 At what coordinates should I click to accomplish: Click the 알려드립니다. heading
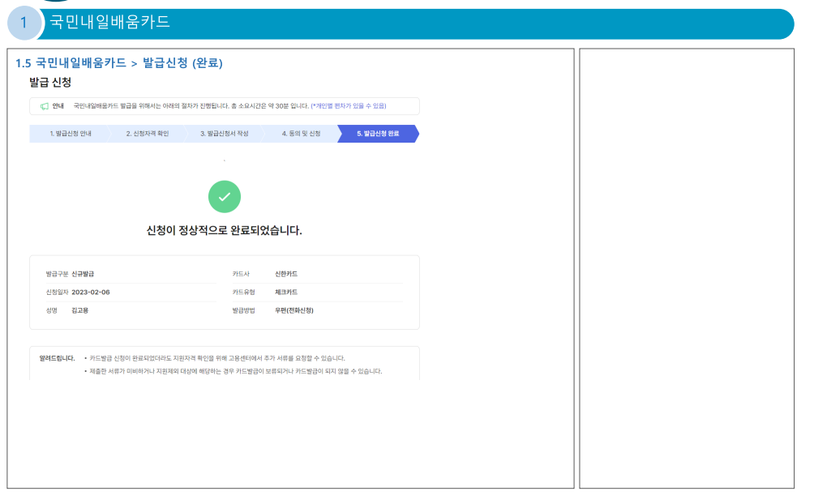tap(57, 358)
